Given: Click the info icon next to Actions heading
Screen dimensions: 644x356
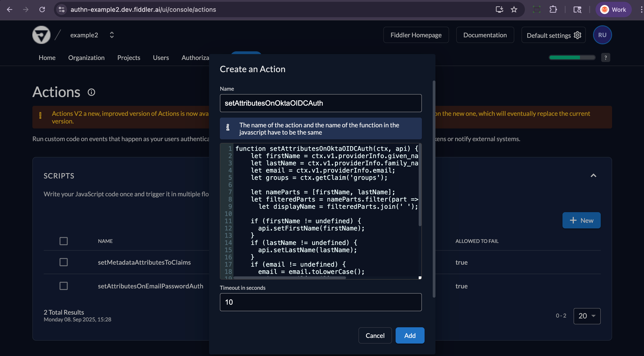Looking at the screenshot, I should click(x=91, y=92).
